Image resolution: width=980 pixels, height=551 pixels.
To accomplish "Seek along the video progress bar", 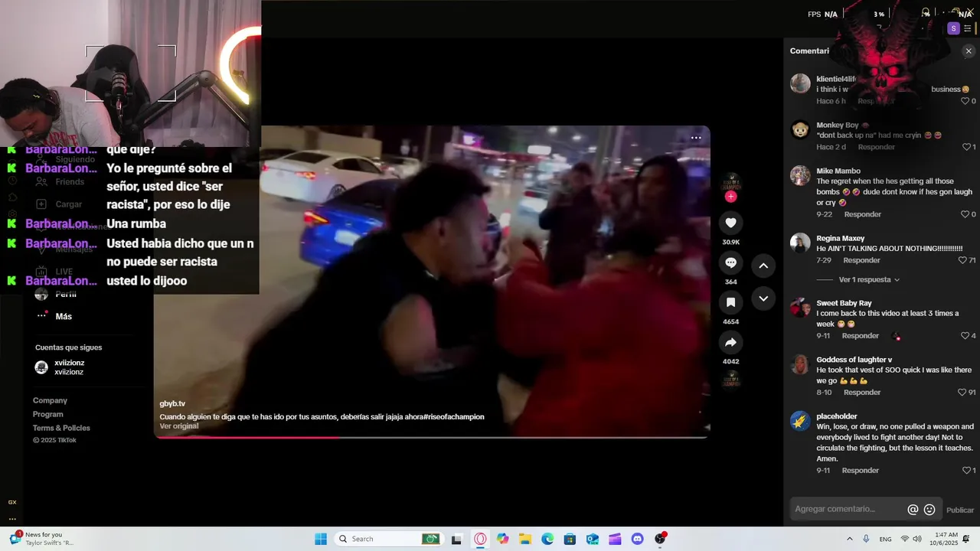I will pos(432,438).
